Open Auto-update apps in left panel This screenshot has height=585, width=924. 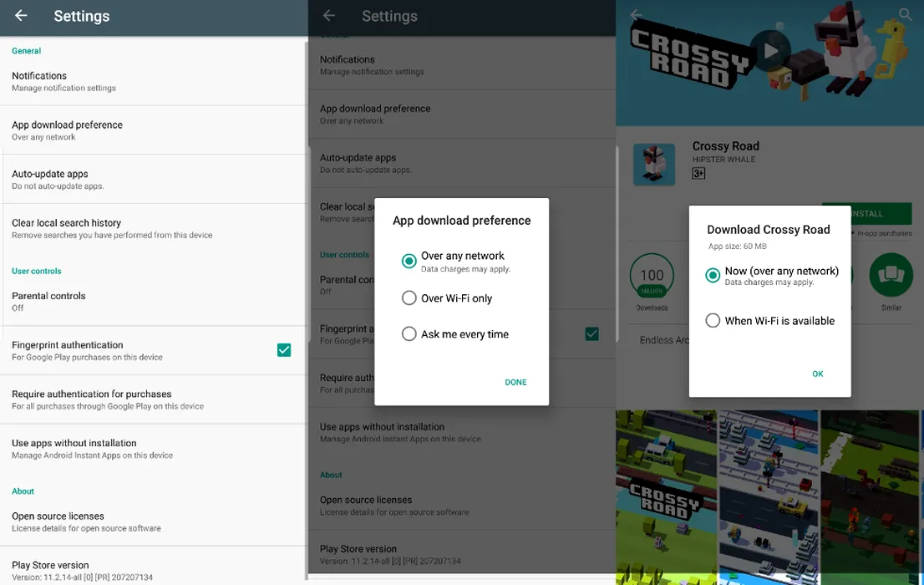click(x=153, y=180)
